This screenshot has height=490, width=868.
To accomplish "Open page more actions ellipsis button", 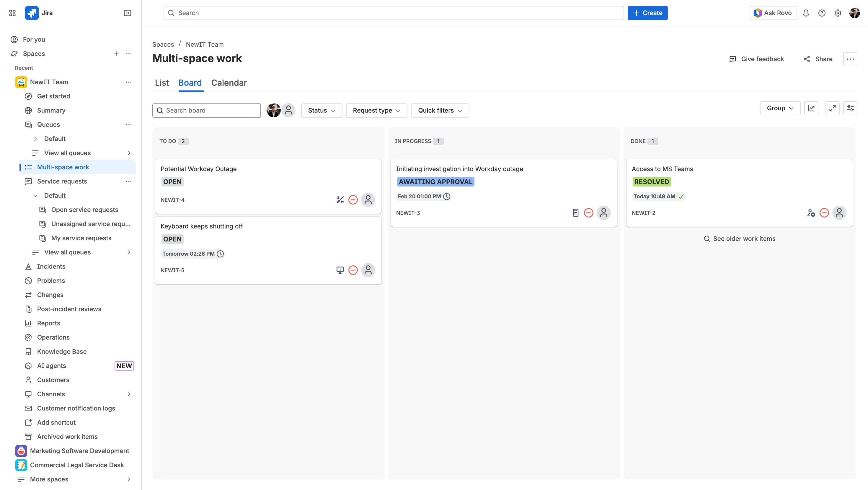I will coord(850,59).
